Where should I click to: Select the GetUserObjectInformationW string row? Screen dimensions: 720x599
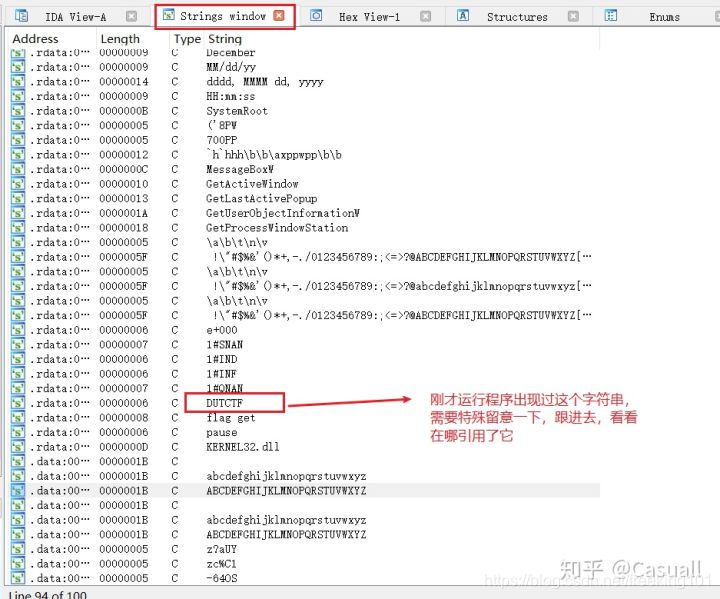[304, 213]
